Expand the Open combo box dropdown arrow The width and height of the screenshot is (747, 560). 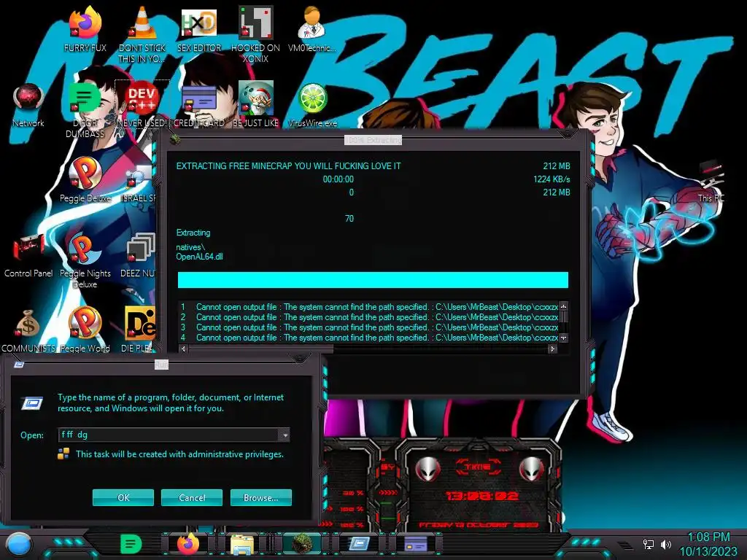tap(285, 435)
